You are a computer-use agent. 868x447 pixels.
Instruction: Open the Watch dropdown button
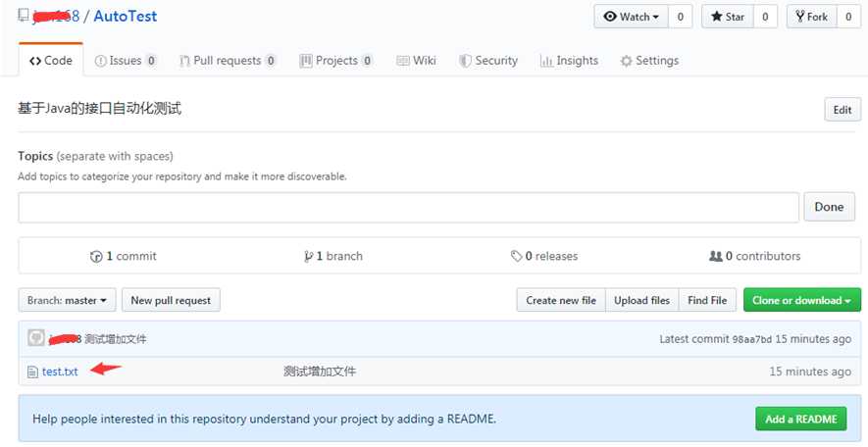(x=631, y=17)
